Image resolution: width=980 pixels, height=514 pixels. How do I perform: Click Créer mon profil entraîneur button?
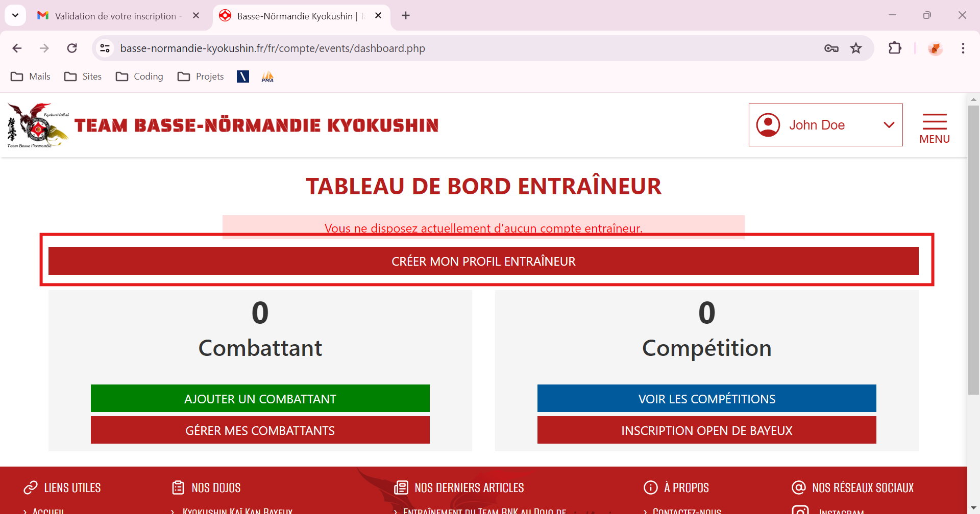pos(483,261)
